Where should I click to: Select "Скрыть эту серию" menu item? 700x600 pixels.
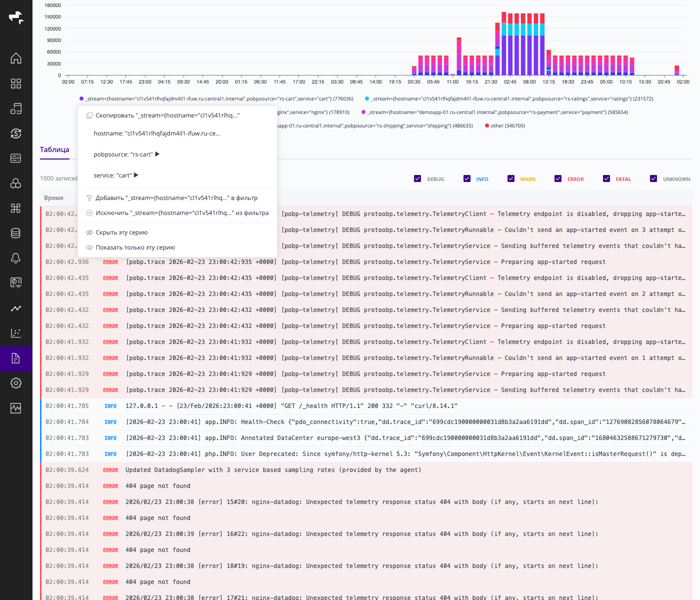[x=121, y=232]
